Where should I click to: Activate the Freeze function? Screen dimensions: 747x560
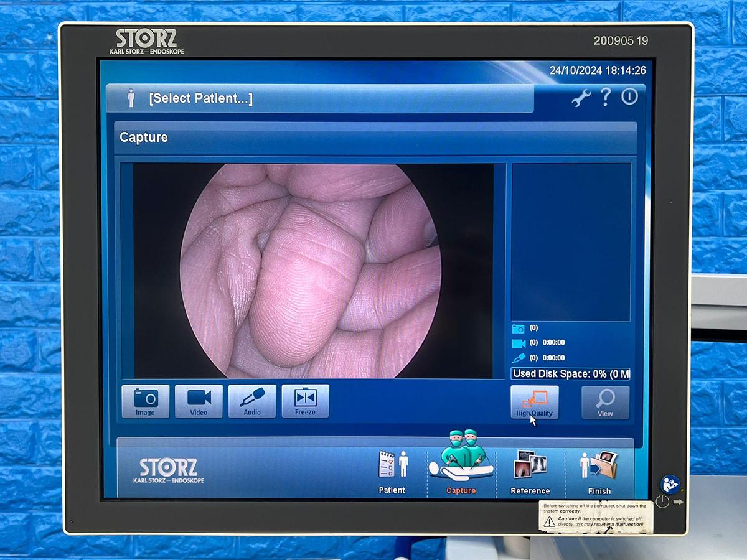tap(304, 401)
